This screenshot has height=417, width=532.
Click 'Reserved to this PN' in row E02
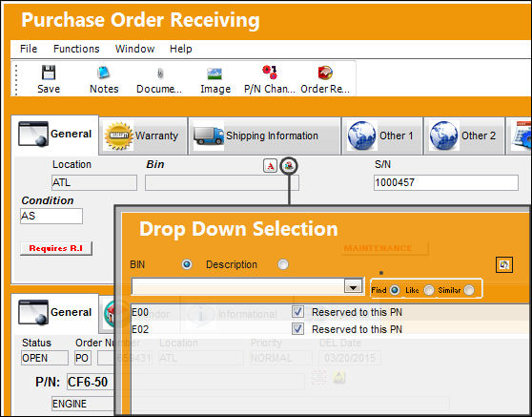[357, 329]
